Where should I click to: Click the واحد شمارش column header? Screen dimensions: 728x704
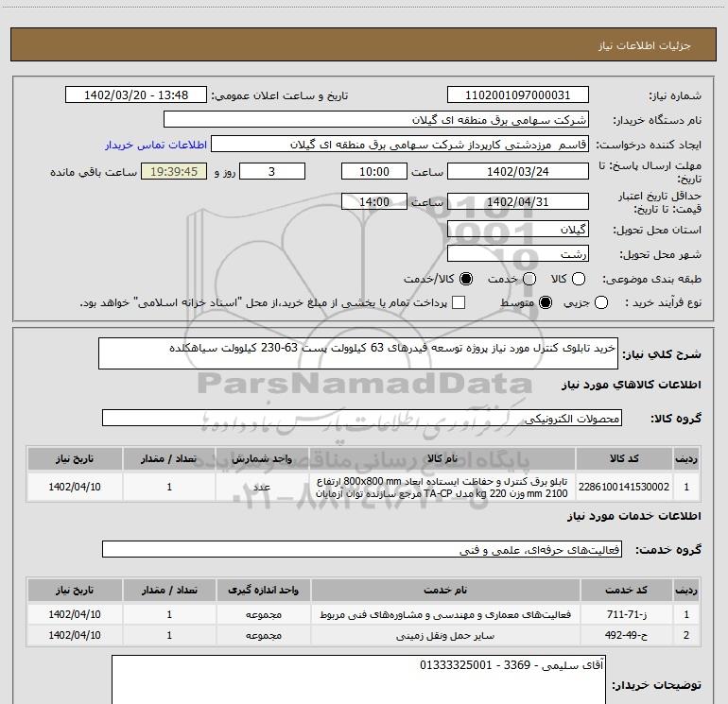tap(262, 459)
